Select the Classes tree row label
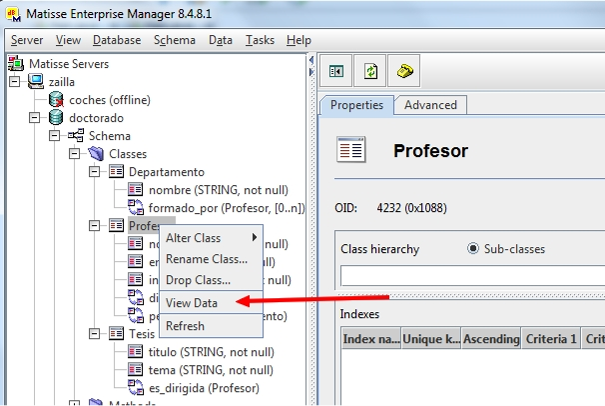605x406 pixels. pos(128,154)
